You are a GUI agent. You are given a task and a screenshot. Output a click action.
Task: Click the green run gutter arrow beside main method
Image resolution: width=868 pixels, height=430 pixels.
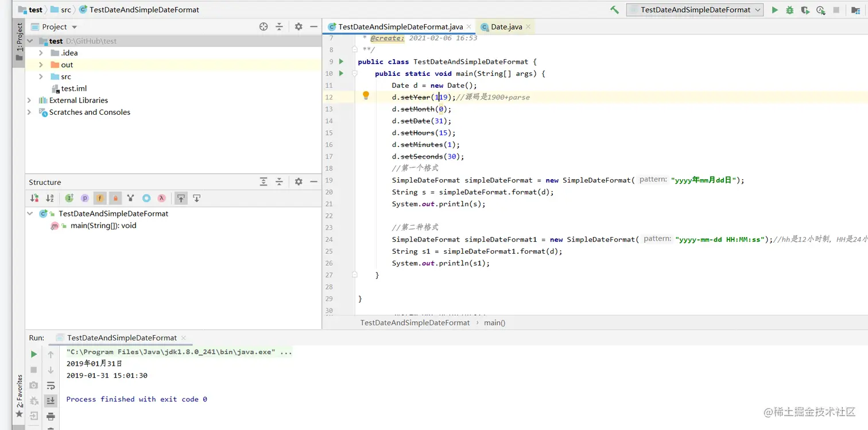[x=341, y=73]
